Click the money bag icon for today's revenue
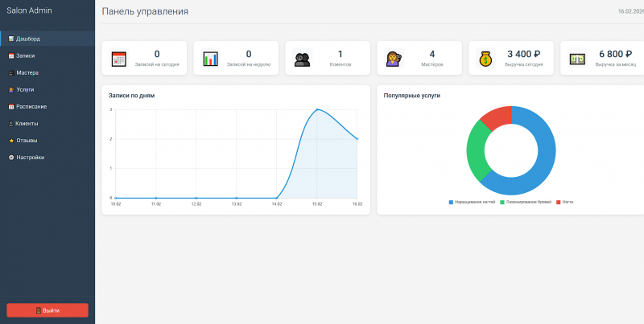Viewport: 644px width, 324px height. point(485,59)
